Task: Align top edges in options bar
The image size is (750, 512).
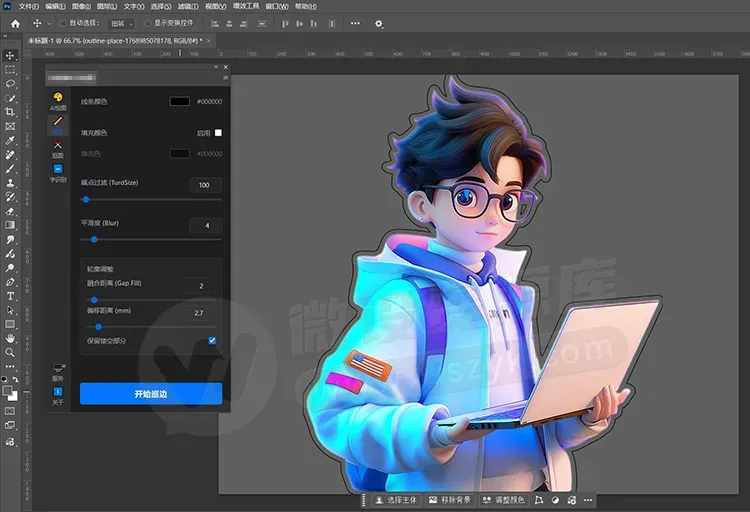Action: [285, 23]
